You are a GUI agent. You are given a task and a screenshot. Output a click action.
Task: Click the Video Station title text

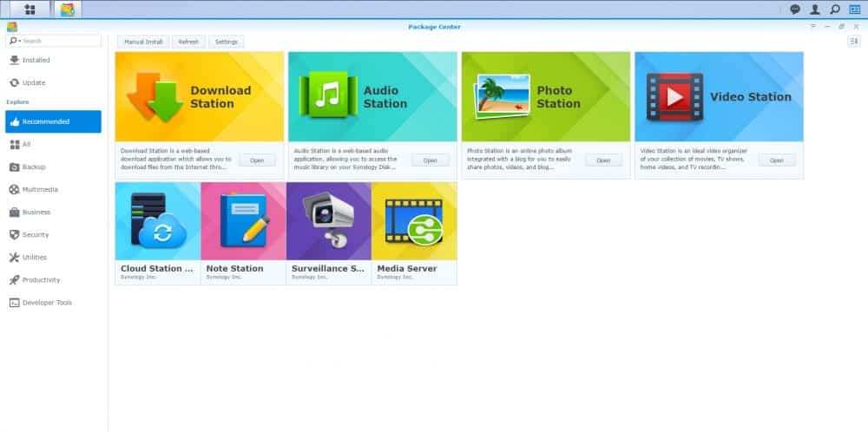point(751,97)
